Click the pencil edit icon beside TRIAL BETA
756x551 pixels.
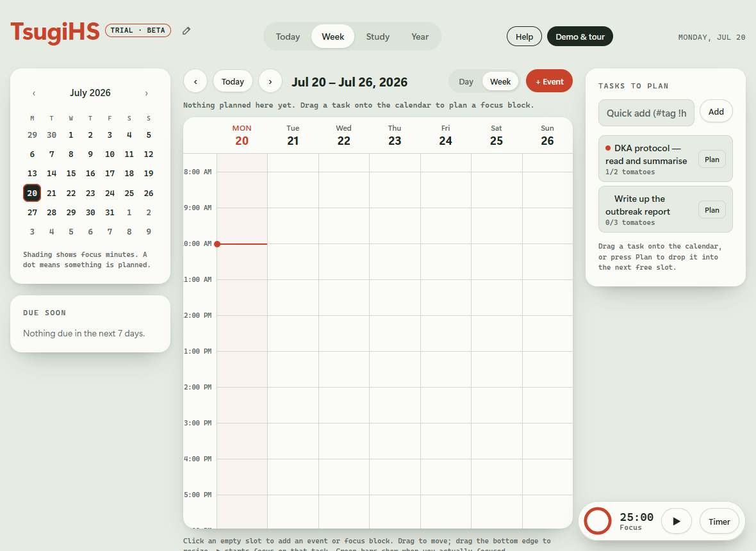click(x=186, y=31)
